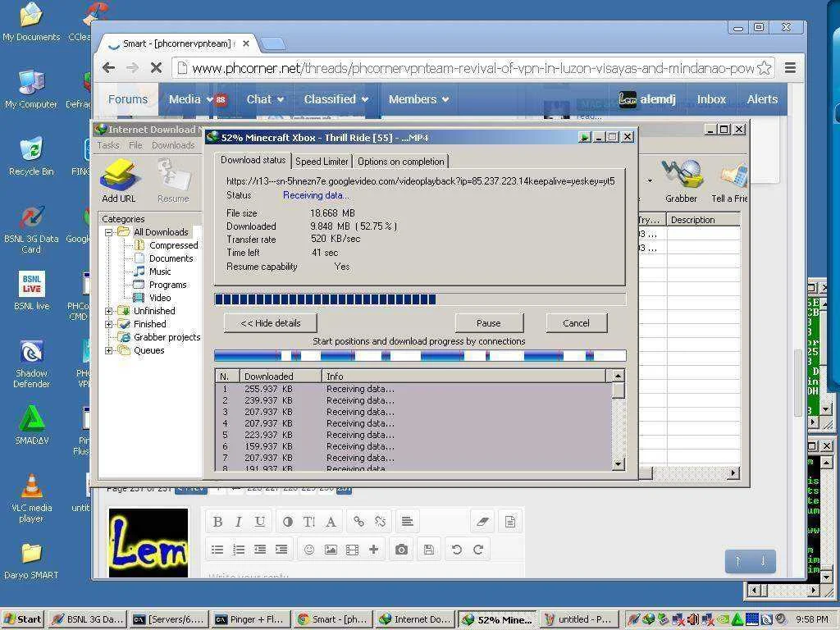Toggle the BB code source mode
The width and height of the screenshot is (840, 630).
coord(510,521)
